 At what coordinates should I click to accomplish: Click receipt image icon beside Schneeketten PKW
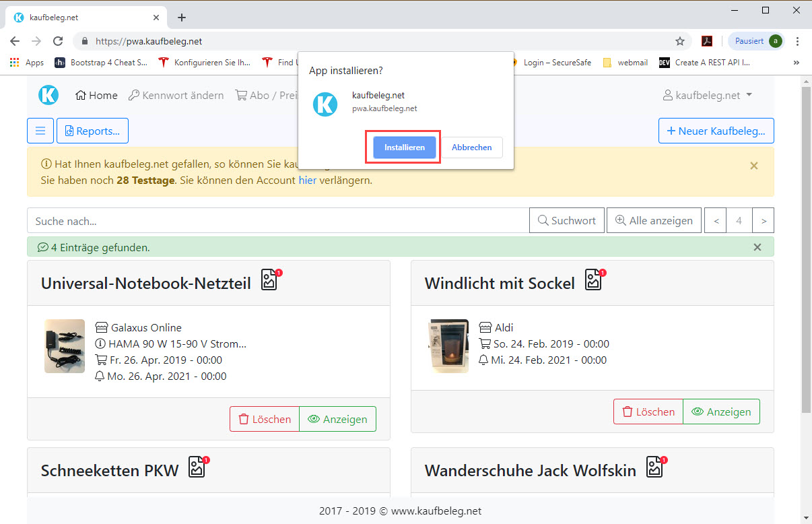[x=197, y=467]
